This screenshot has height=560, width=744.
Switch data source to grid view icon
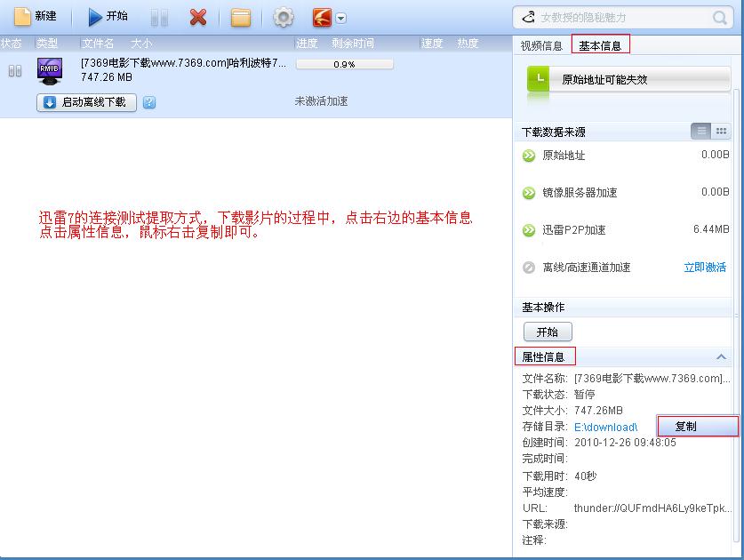(x=721, y=131)
